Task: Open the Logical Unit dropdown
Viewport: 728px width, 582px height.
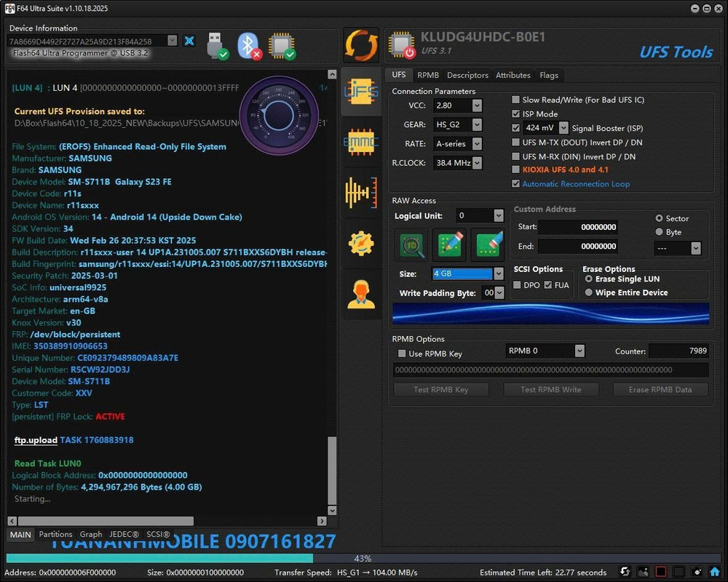Action: pyautogui.click(x=498, y=215)
